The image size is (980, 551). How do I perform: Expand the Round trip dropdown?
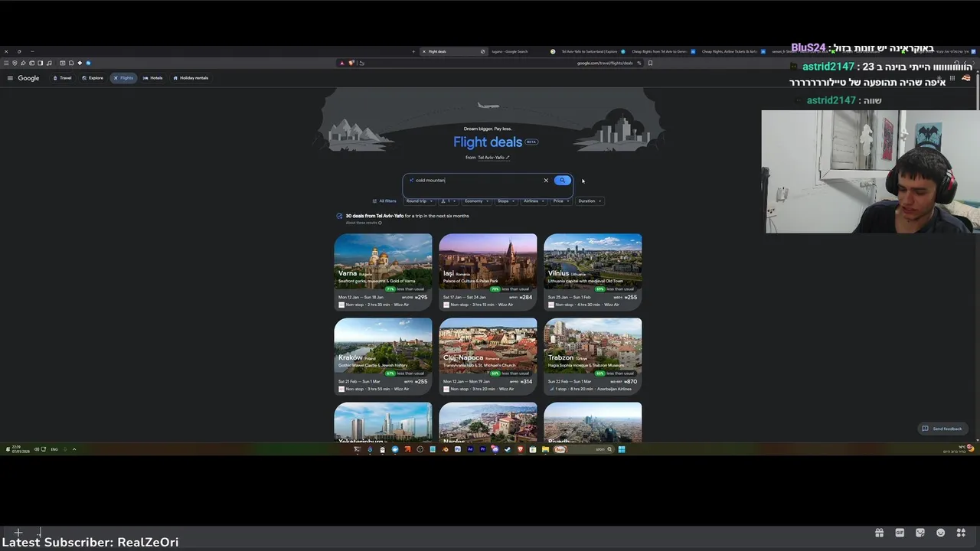(x=419, y=201)
